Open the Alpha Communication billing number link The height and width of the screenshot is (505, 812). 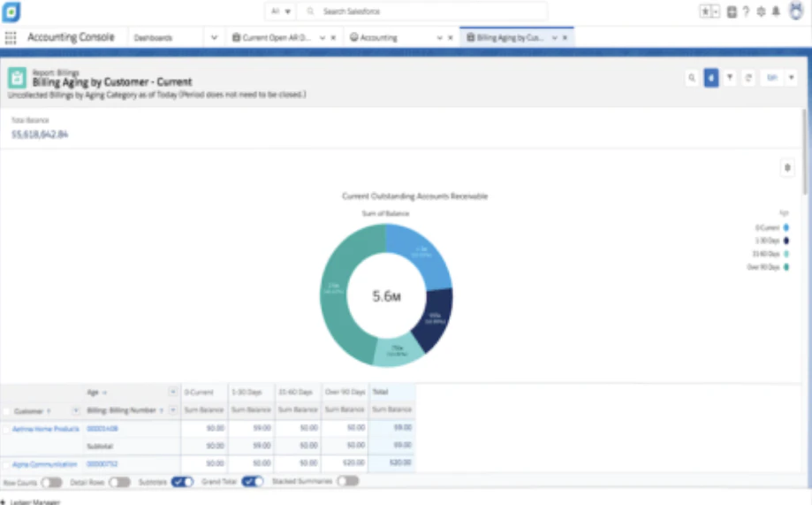[x=102, y=464]
